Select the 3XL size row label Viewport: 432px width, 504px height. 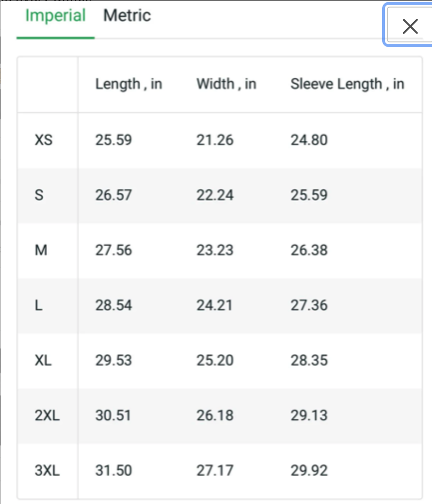(47, 471)
